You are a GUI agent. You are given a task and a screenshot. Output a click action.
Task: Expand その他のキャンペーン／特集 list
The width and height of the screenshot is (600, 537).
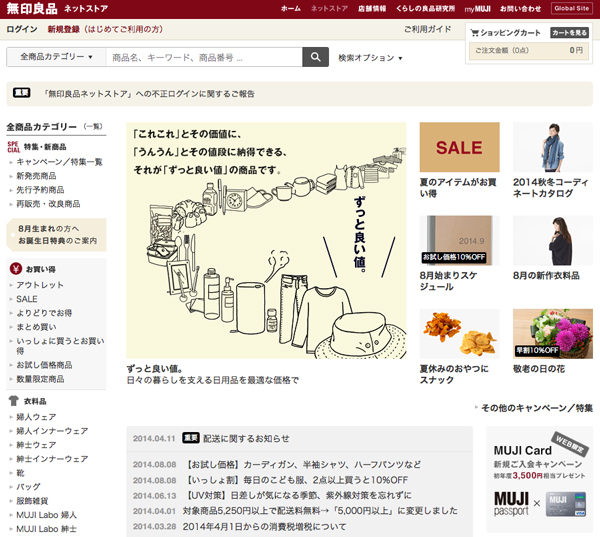tap(537, 408)
